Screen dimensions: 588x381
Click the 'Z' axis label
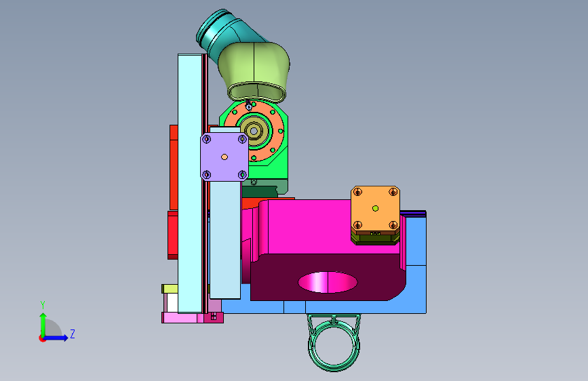point(73,334)
